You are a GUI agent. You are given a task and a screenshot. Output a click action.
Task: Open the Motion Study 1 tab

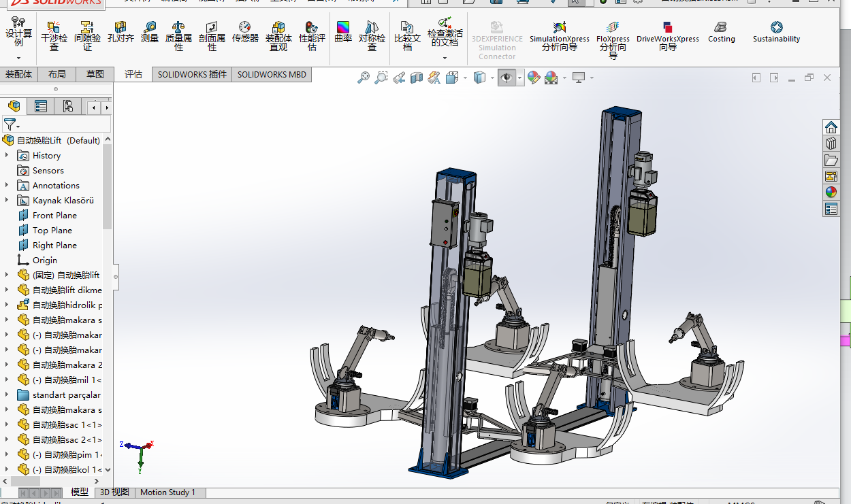pyautogui.click(x=167, y=492)
